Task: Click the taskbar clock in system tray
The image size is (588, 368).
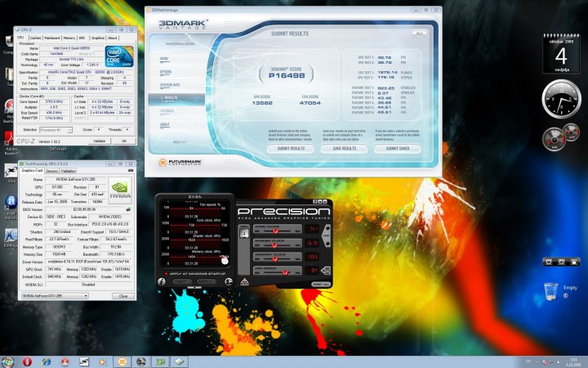Action: 574,362
